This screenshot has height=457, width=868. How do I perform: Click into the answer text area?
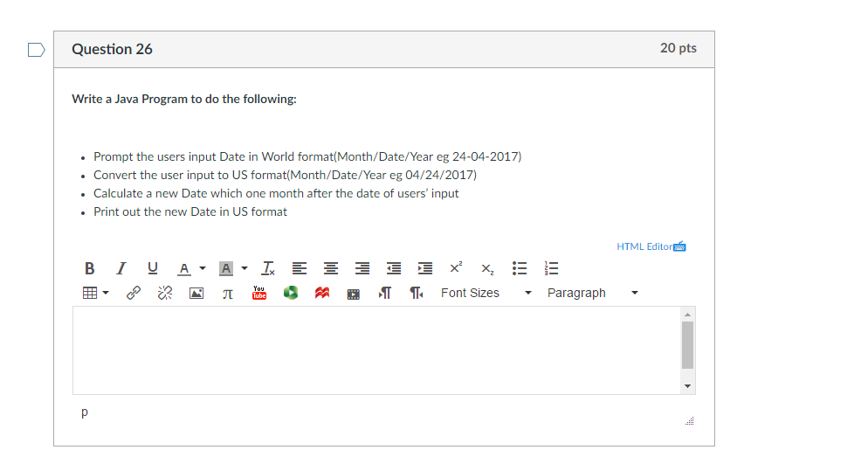376,350
